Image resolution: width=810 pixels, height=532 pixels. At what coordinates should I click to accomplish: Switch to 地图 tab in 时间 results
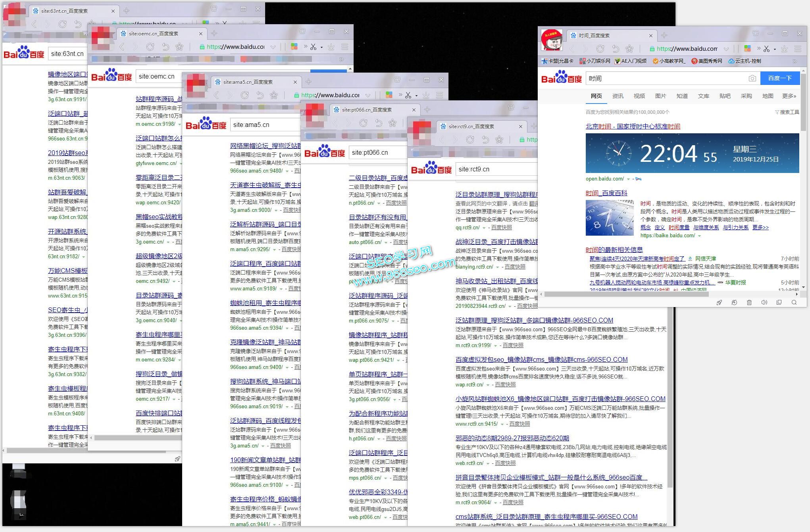(x=768, y=96)
